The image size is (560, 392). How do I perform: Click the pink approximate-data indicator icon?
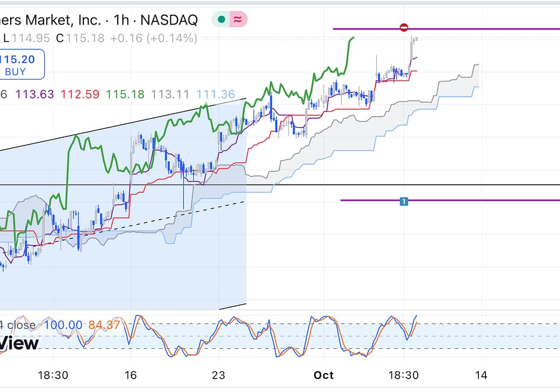[238, 20]
